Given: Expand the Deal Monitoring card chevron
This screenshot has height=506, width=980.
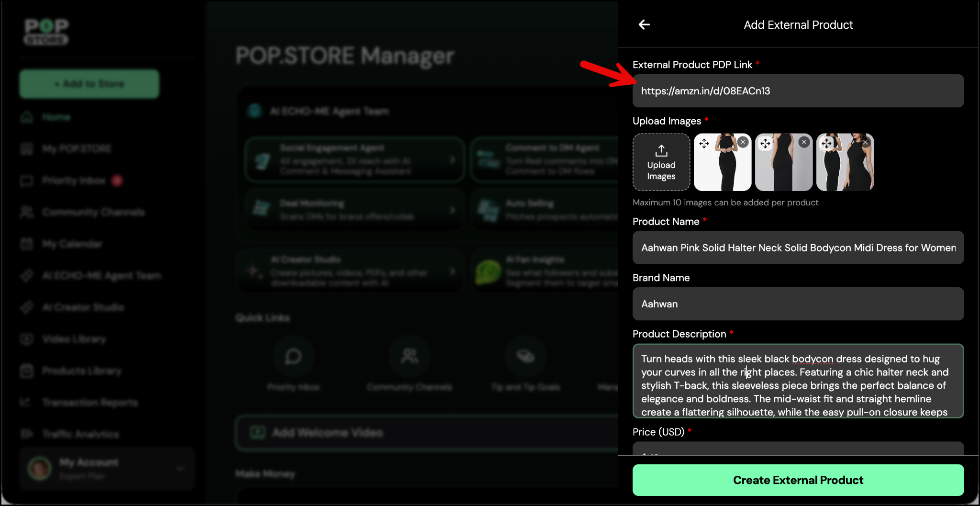Looking at the screenshot, I should (x=452, y=210).
